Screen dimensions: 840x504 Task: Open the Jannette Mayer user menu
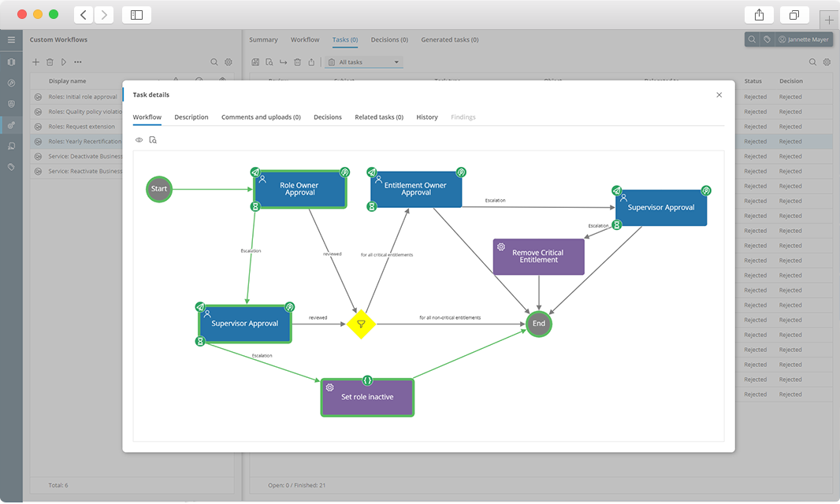tap(804, 39)
